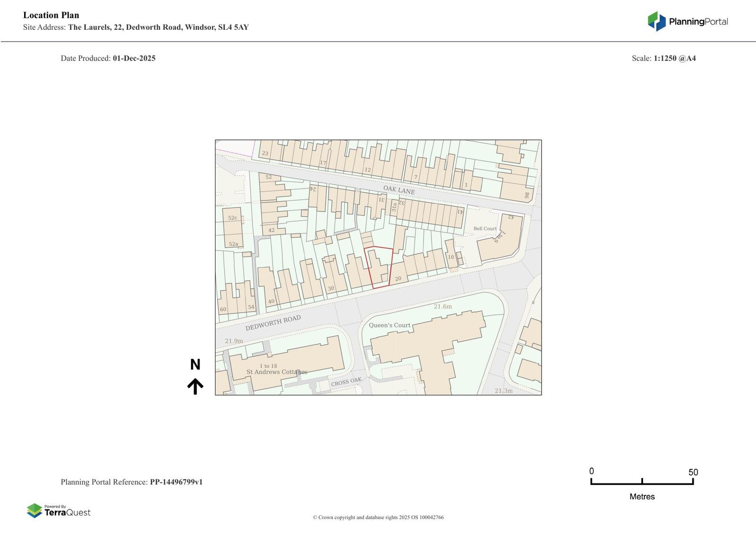This screenshot has width=756, height=535.
Task: Click the Location Plan title
Action: pyautogui.click(x=51, y=15)
